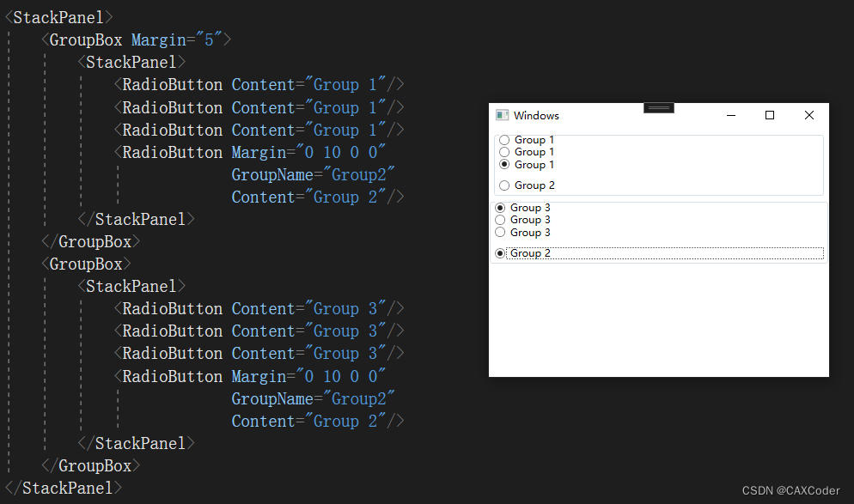Viewport: 854px width, 504px height.
Task: Minimize the Windows demo window
Action: pyautogui.click(x=730, y=115)
